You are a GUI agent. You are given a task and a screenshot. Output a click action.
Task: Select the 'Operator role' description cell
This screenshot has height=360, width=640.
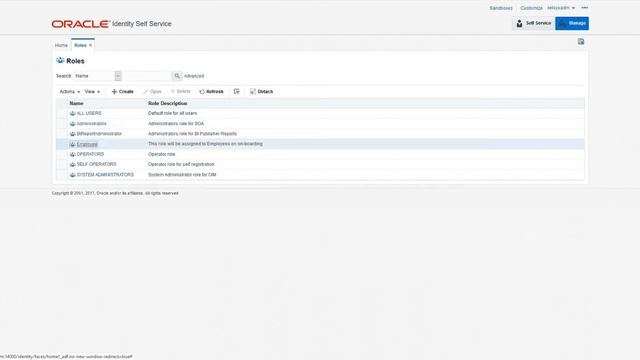pos(161,154)
